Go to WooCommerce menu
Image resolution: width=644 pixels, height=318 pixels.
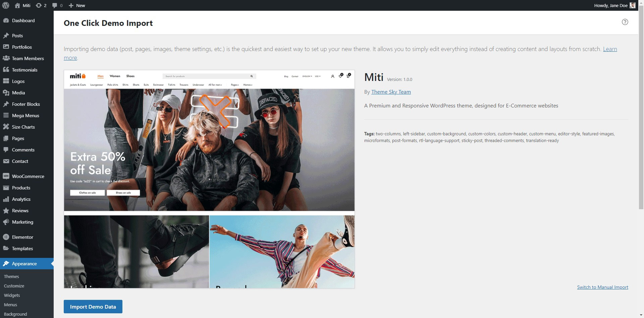click(27, 176)
